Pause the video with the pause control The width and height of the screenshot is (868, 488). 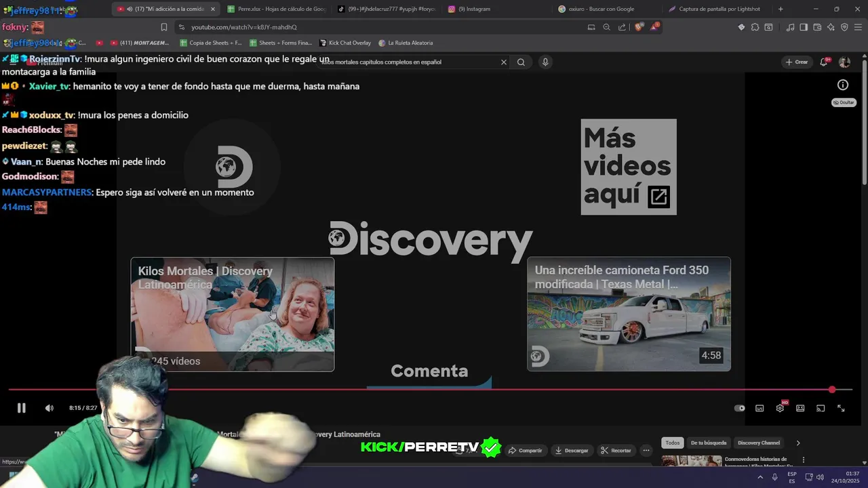click(21, 408)
